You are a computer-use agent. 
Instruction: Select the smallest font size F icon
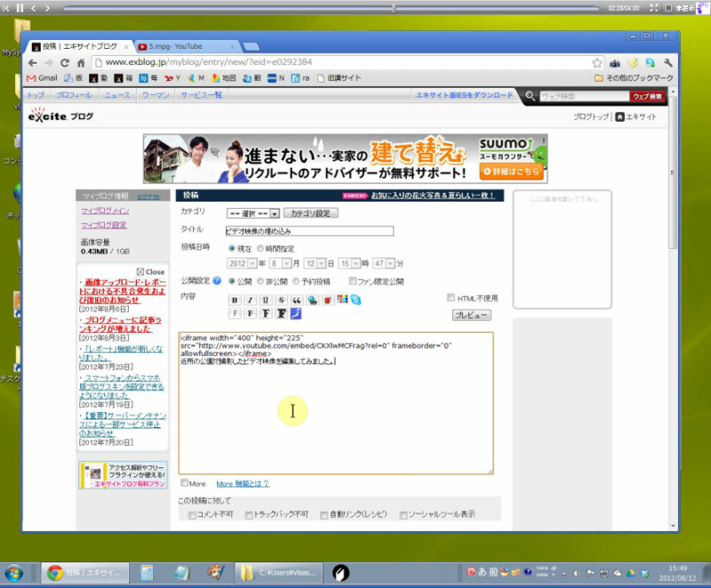(235, 314)
